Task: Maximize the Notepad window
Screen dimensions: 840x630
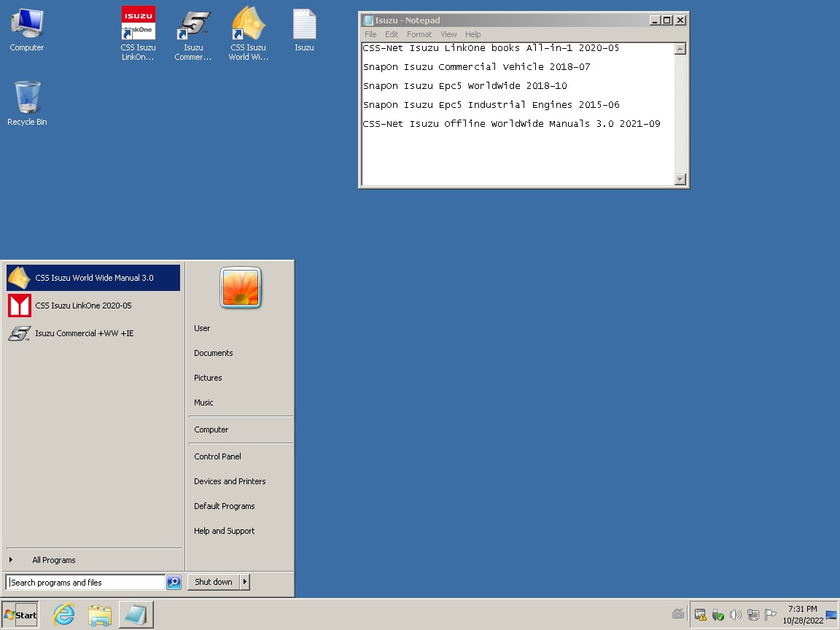Action: point(667,20)
